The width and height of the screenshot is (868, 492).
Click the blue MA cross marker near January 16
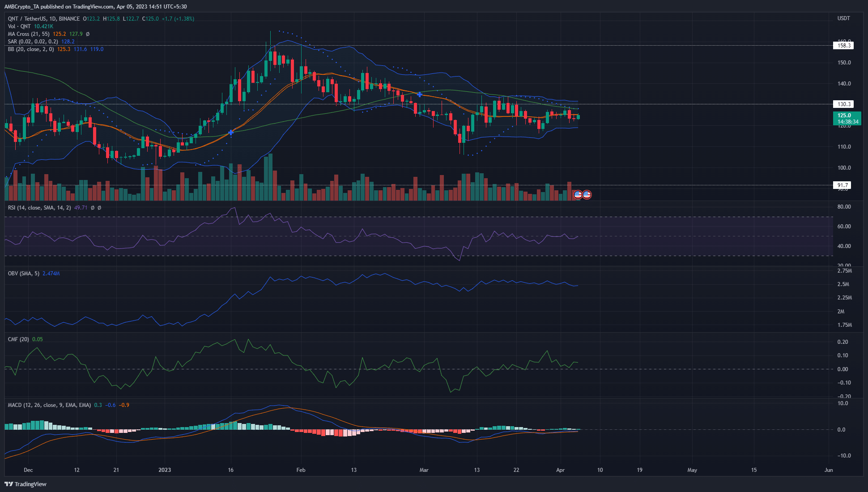(231, 132)
